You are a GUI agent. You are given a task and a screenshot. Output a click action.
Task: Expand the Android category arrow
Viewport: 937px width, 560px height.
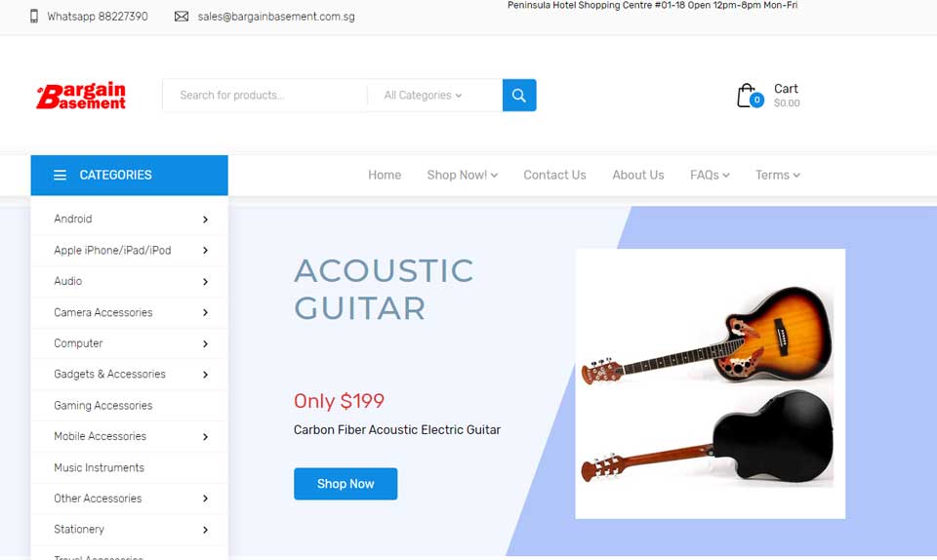tap(205, 220)
